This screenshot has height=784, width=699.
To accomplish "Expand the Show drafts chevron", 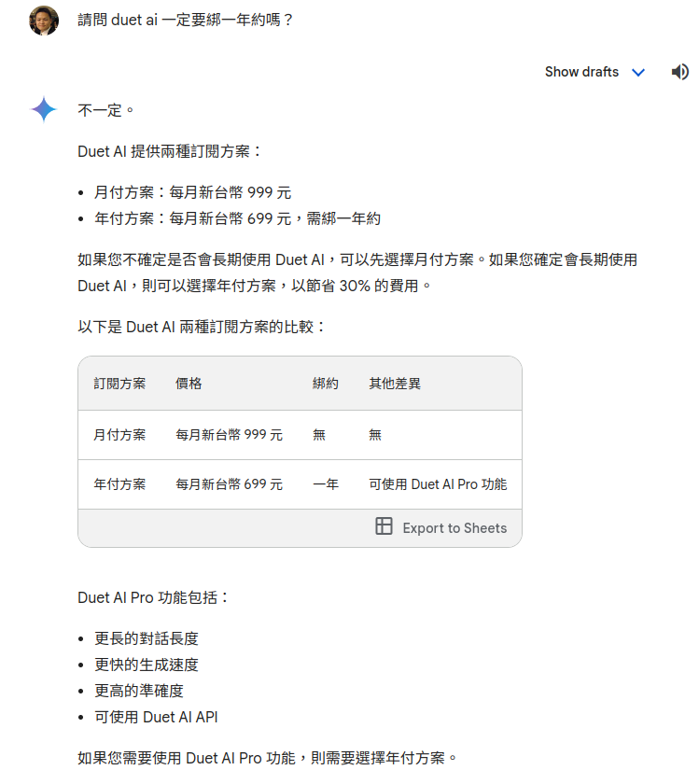I will [x=638, y=73].
